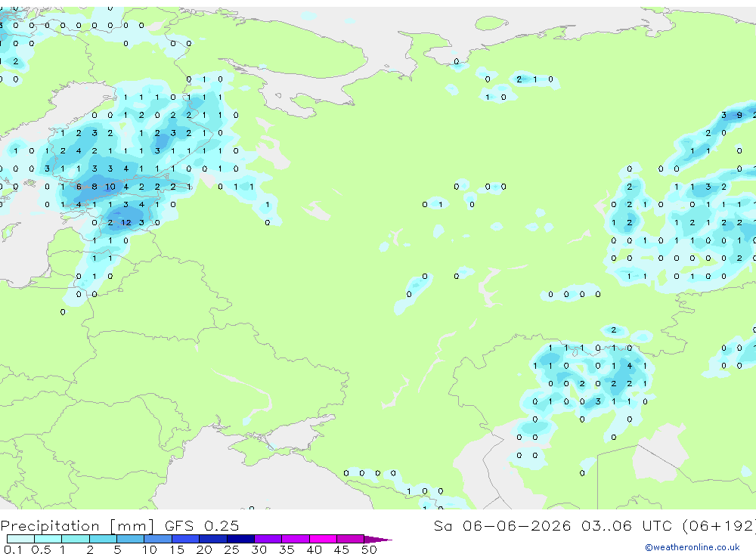Click the 10–15 mm legend color segment

[x=158, y=539]
